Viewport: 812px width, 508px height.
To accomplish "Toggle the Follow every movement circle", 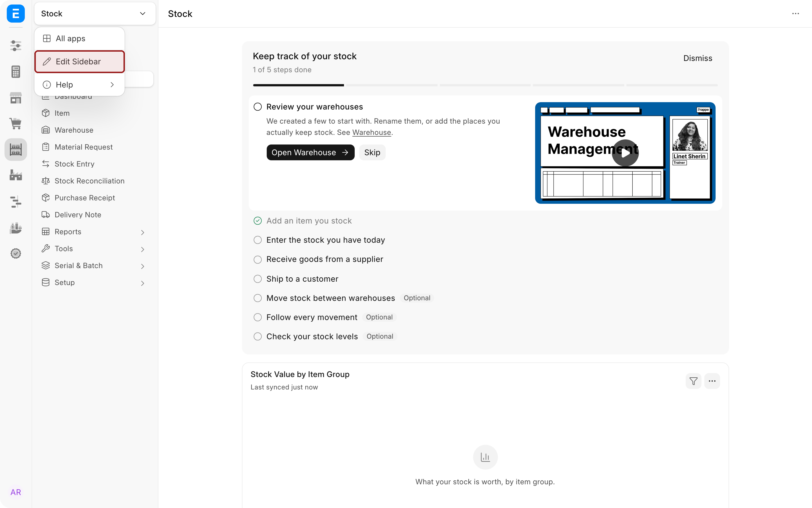I will (x=258, y=317).
